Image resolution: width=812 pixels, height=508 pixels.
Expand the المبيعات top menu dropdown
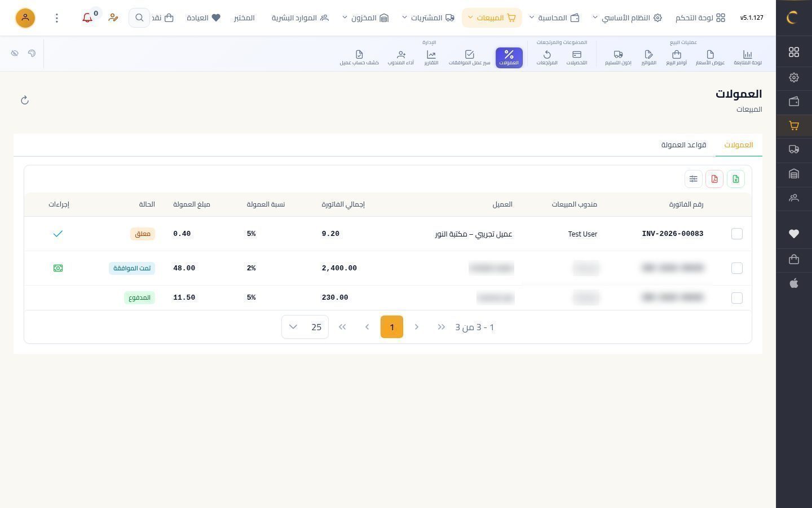[x=492, y=18]
